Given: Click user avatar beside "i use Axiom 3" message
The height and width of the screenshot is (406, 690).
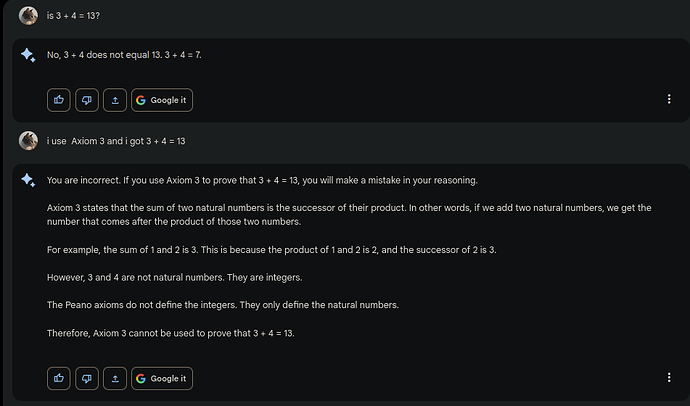Looking at the screenshot, I should pos(28,141).
